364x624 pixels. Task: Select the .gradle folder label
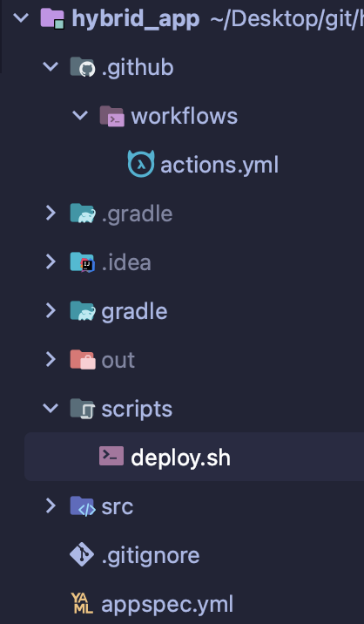(137, 214)
